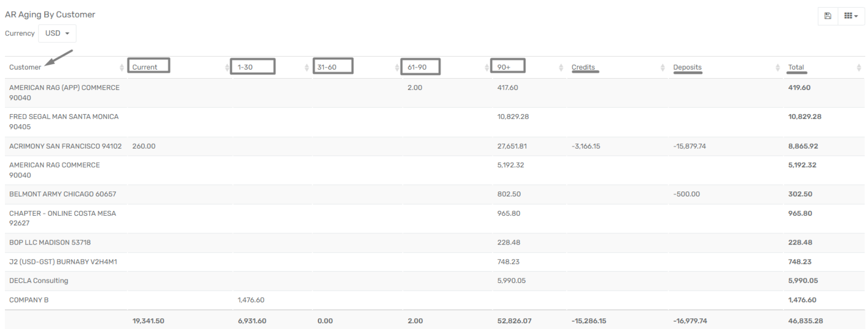
Task: Click Total value 302.50
Action: (800, 194)
